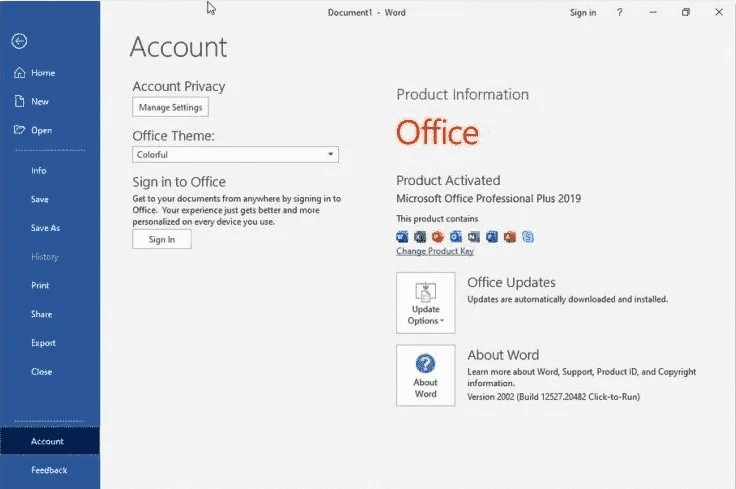Minimize the Word window
736x489 pixels.
653,13
